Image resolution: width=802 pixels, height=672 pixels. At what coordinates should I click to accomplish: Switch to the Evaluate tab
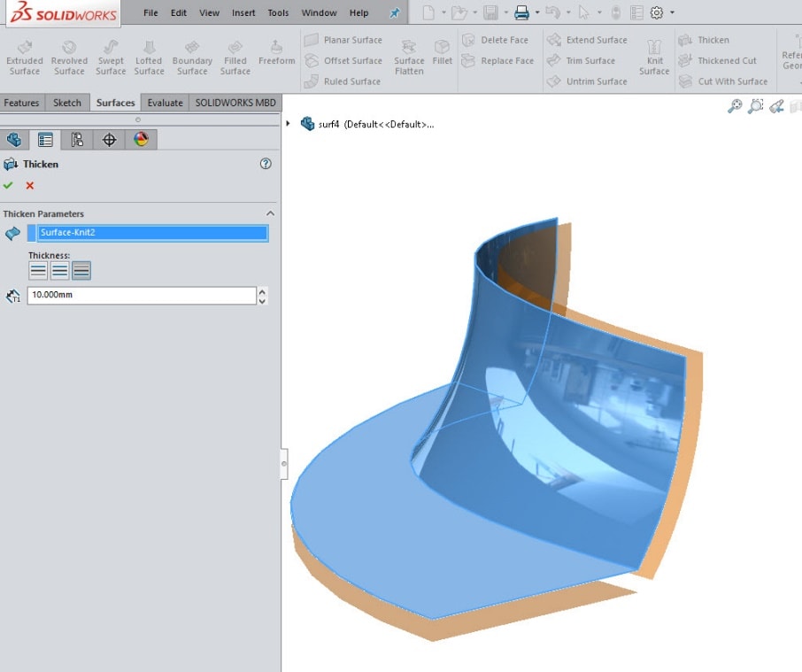(165, 103)
